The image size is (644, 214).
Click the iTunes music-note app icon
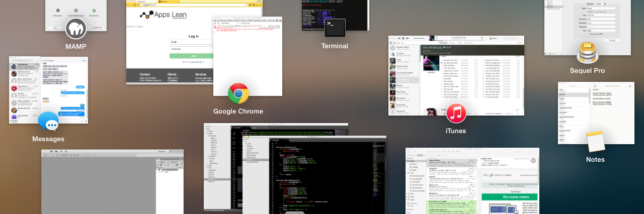(x=456, y=113)
